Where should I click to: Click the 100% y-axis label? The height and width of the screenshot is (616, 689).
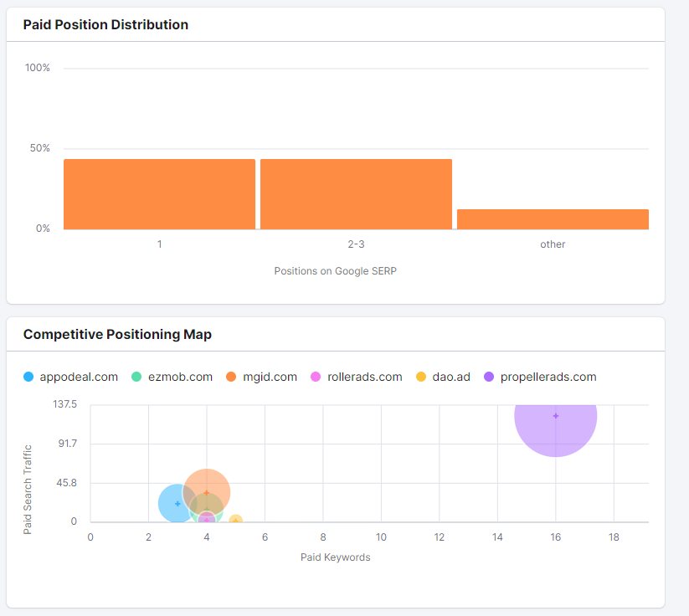coord(38,68)
